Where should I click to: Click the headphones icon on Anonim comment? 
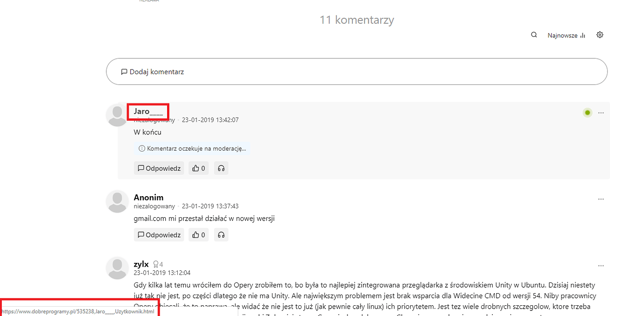221,235
